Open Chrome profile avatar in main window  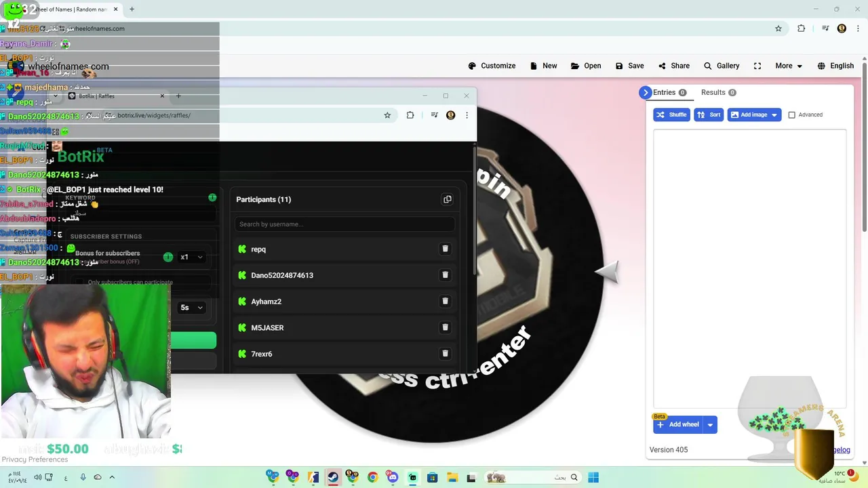842,28
